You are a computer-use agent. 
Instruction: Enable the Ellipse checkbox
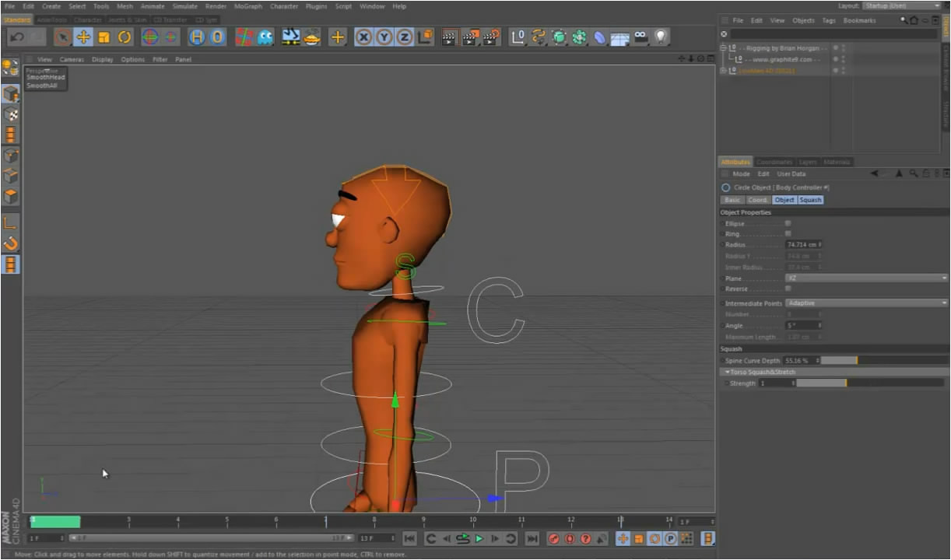[788, 223]
